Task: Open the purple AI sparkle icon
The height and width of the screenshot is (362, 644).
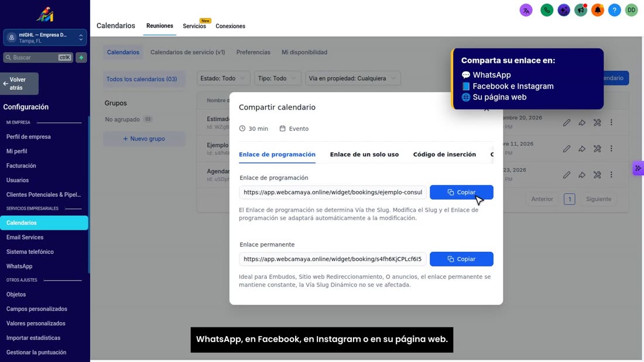Action: [x=563, y=11]
